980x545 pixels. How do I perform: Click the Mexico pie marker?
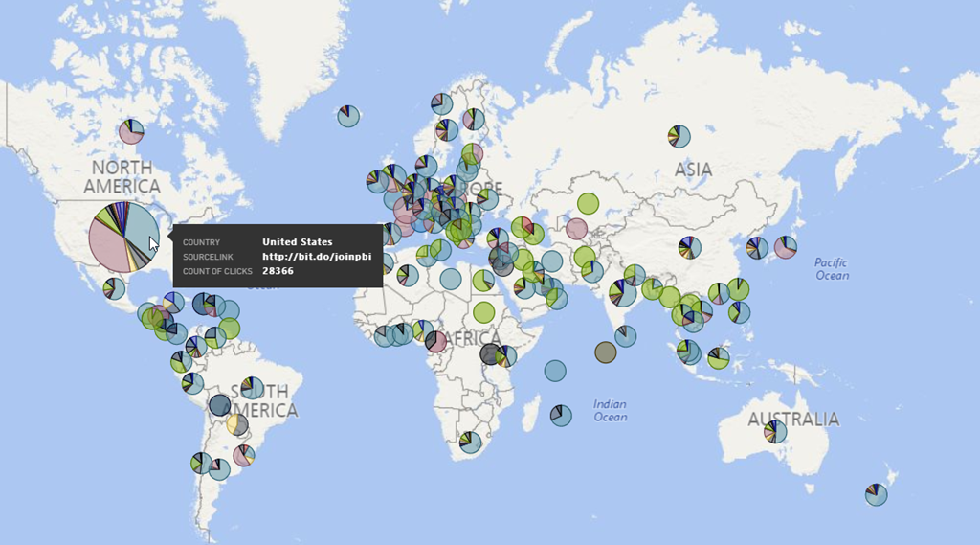tap(114, 287)
